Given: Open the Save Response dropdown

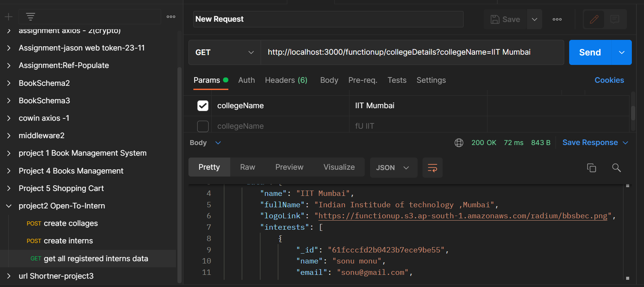Looking at the screenshot, I should [x=595, y=143].
